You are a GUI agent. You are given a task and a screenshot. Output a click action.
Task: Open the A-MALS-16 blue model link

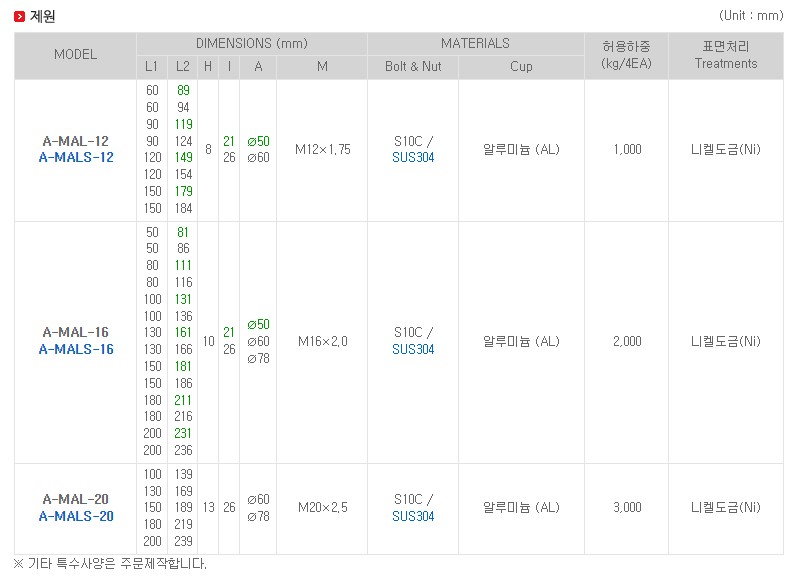coord(76,350)
